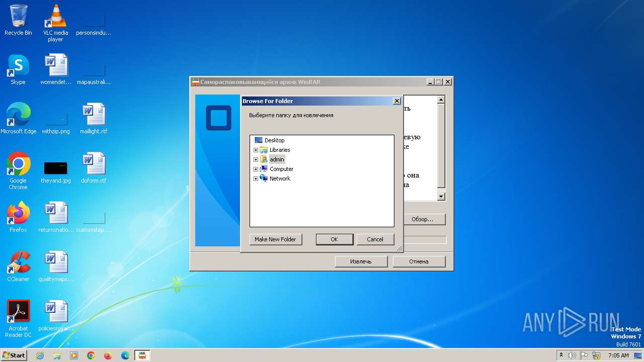Open Firefox from the taskbar
The width and height of the screenshot is (644, 362).
click(x=108, y=355)
